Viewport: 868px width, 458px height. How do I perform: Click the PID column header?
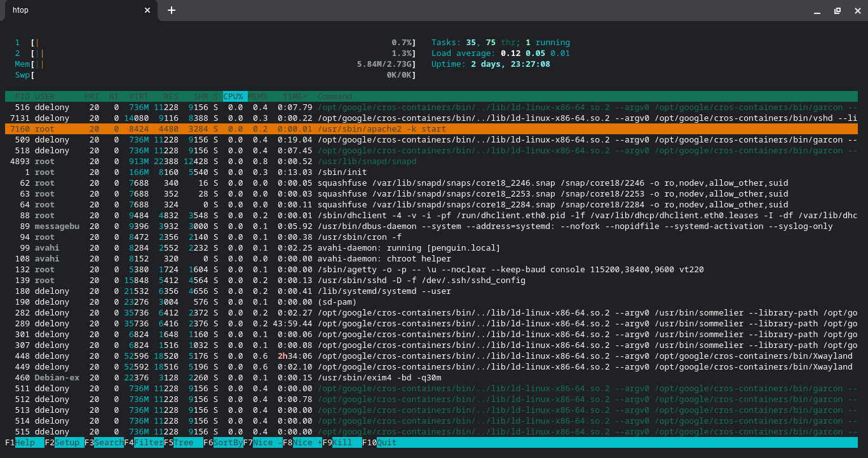[x=22, y=97]
